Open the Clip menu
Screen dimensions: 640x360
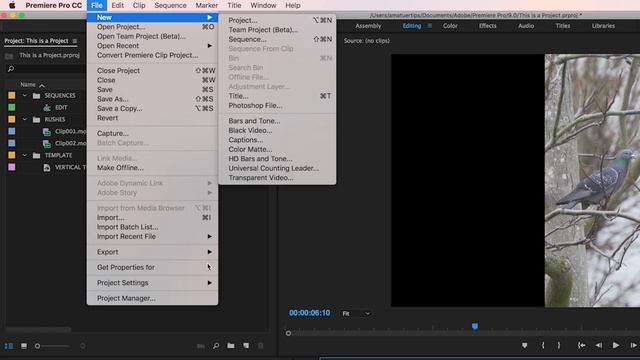point(139,5)
